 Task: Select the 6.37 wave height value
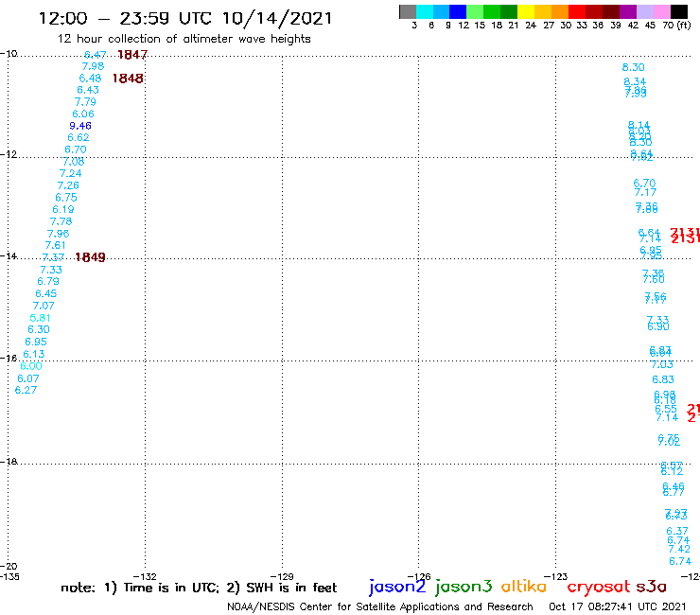(x=677, y=531)
